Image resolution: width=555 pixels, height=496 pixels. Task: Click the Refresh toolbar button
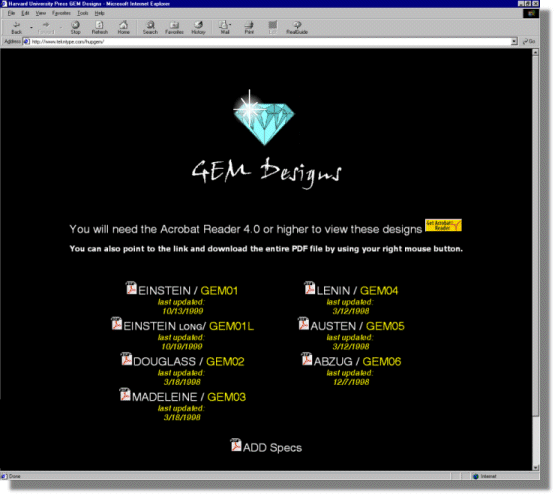[99, 27]
